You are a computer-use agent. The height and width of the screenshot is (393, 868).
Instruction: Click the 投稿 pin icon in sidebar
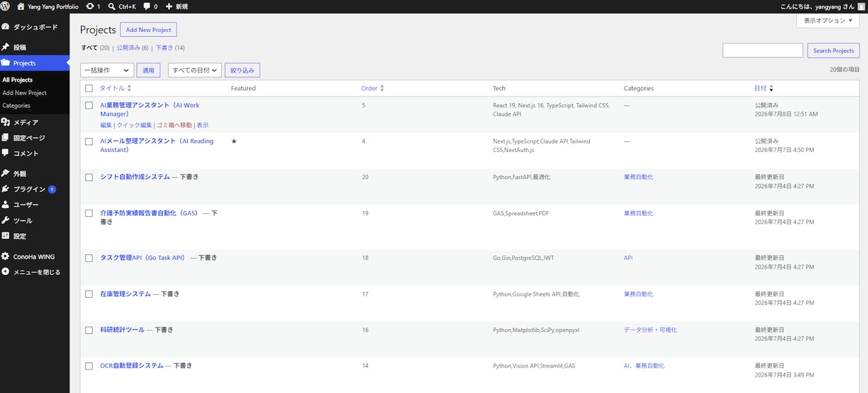(x=6, y=47)
